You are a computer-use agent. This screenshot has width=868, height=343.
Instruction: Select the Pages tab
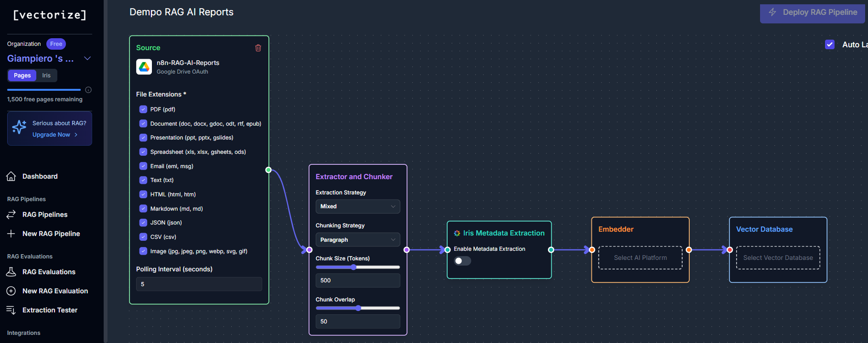[x=22, y=75]
